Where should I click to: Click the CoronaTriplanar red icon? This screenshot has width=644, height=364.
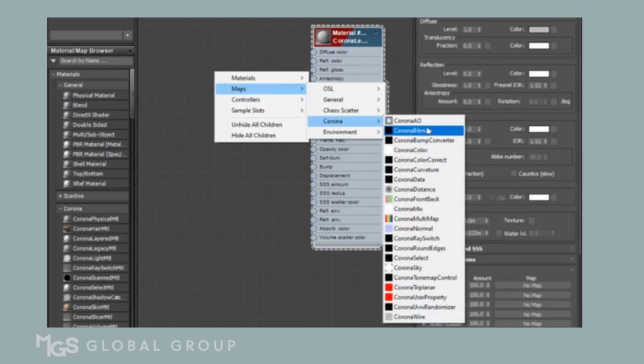[x=389, y=287]
